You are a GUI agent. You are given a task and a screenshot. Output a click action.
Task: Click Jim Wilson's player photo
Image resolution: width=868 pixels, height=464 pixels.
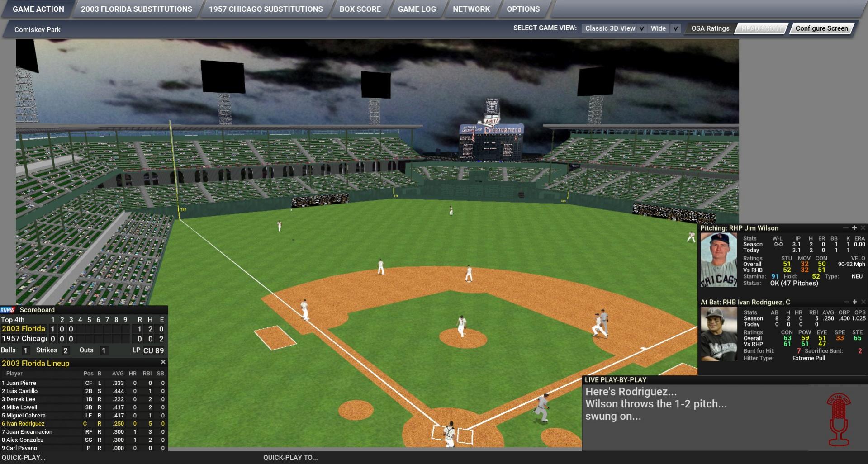coord(719,260)
